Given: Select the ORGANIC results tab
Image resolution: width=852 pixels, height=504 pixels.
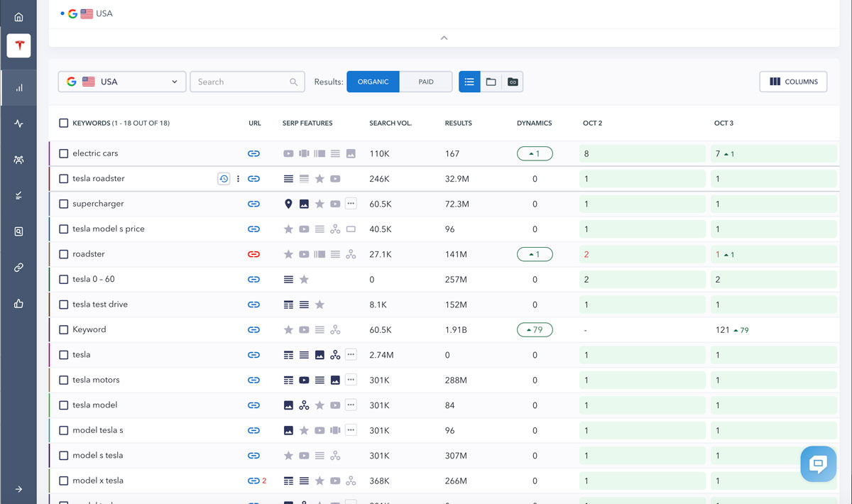Looking at the screenshot, I should pos(373,82).
